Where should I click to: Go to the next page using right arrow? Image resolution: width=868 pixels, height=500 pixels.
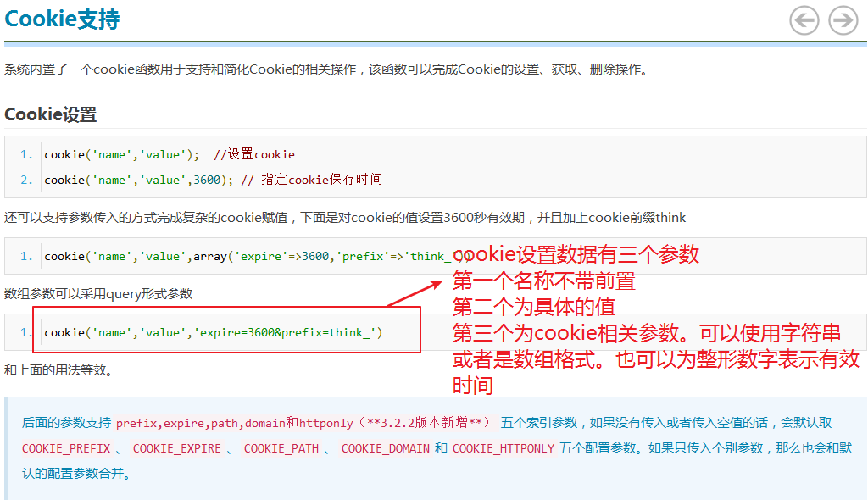tap(843, 20)
